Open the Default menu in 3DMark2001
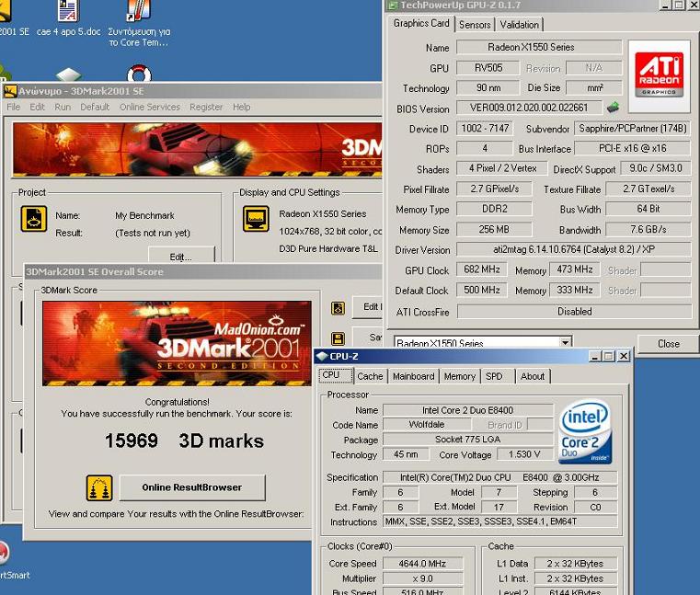This screenshot has width=700, height=595. [x=95, y=107]
